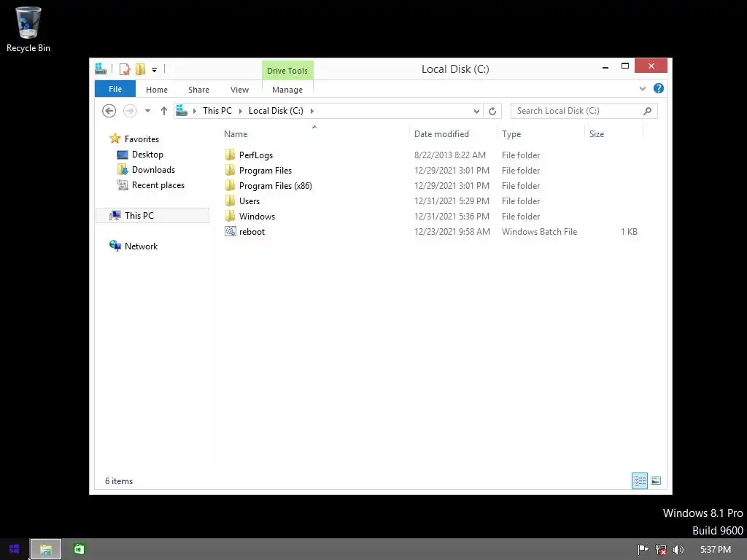Click the drive icon in the title bar
This screenshot has height=560, width=747.
101,69
